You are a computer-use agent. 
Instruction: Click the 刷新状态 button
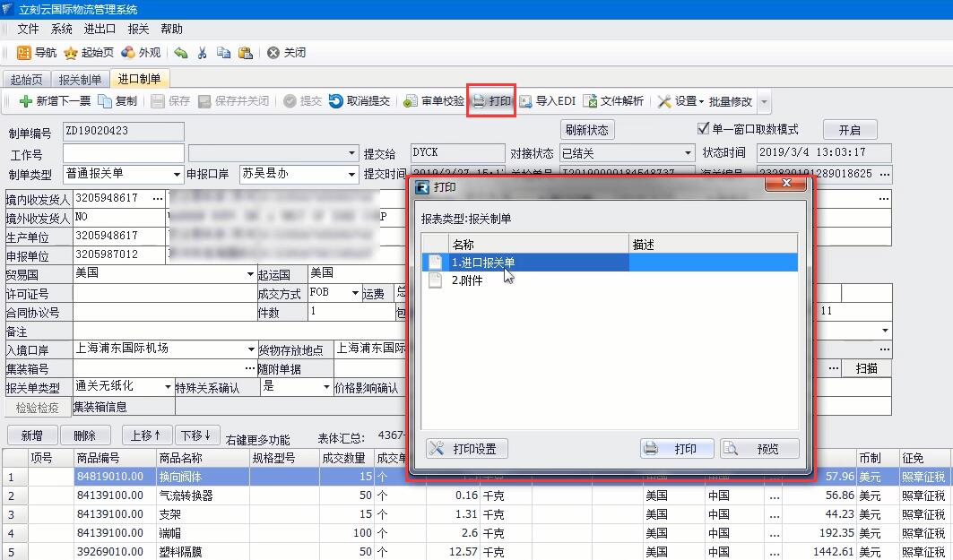(x=587, y=130)
